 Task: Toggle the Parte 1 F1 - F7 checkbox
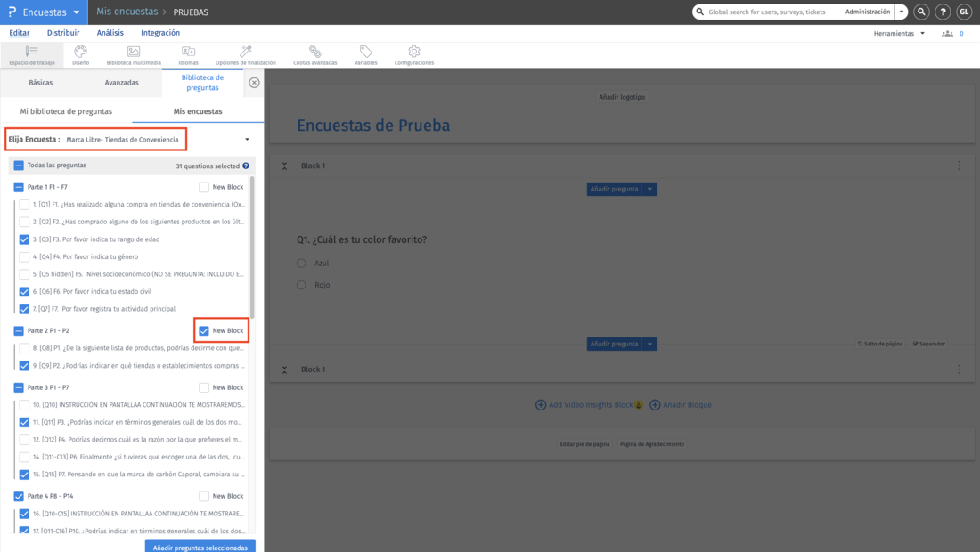point(19,187)
